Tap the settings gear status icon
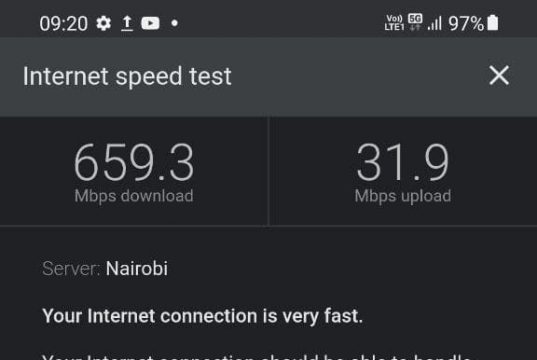This screenshot has height=360, width=537. [103, 23]
